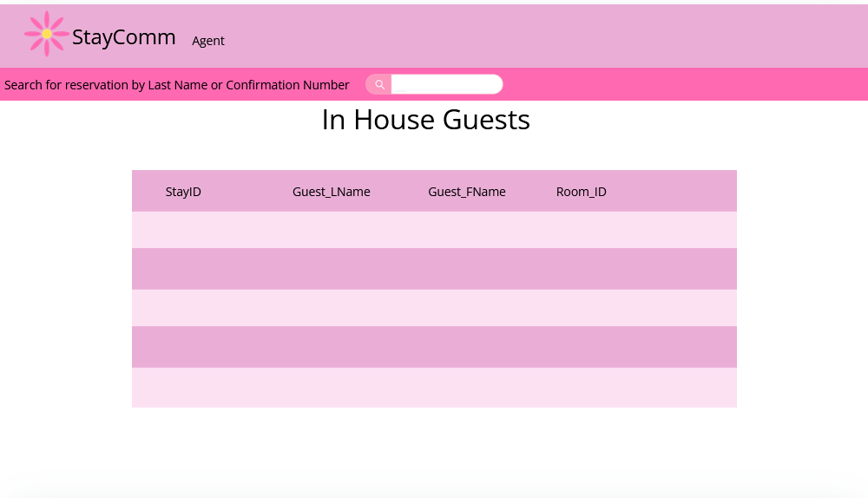Image resolution: width=868 pixels, height=498 pixels.
Task: Select the fourth empty guest table row
Action: (434, 347)
